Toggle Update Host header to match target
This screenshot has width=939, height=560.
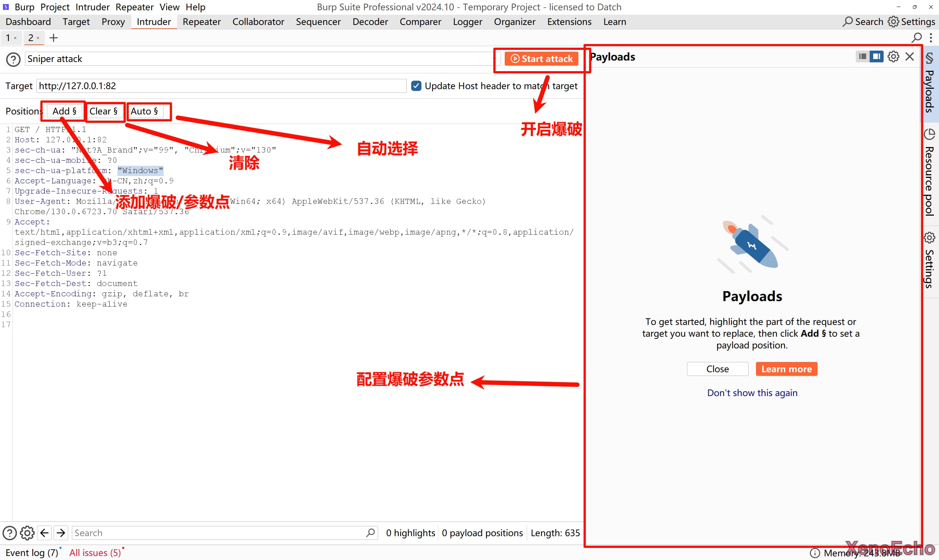click(416, 86)
